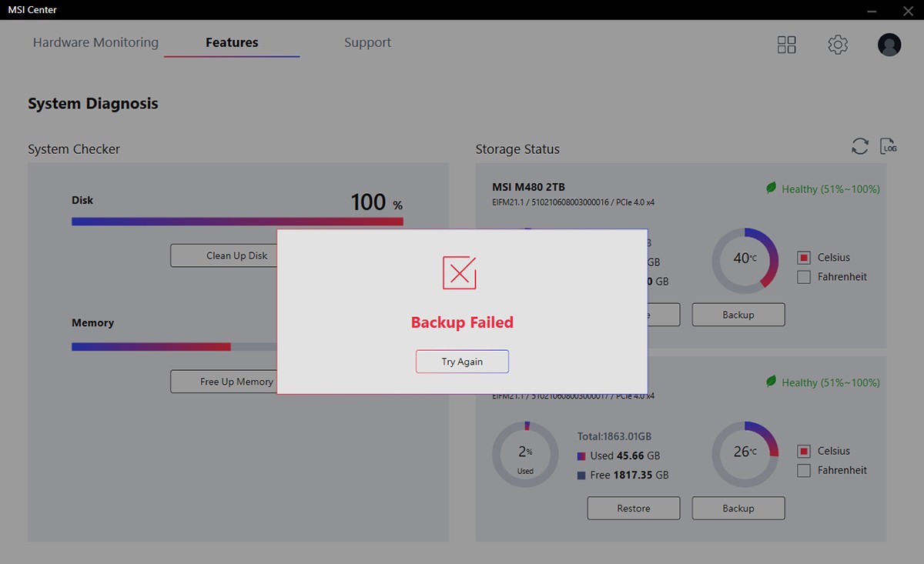Image resolution: width=924 pixels, height=564 pixels.
Task: Click Backup for the MSI M480 drive
Action: [738, 315]
